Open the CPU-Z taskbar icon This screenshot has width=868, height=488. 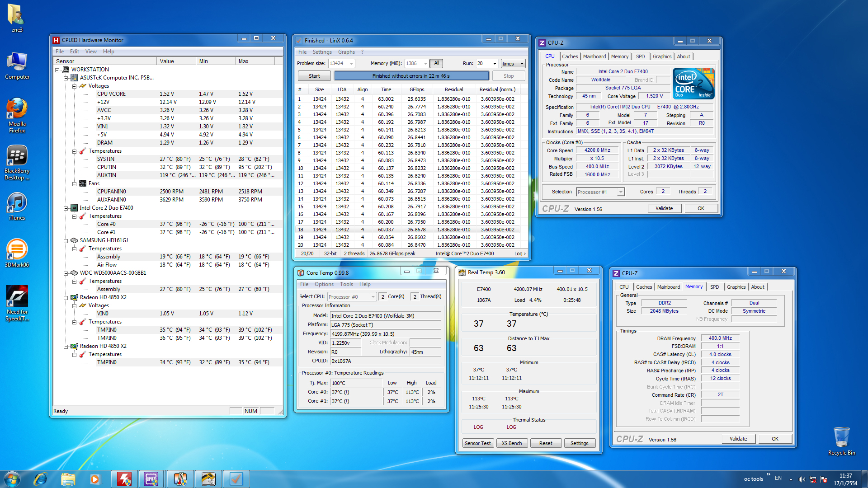point(151,479)
